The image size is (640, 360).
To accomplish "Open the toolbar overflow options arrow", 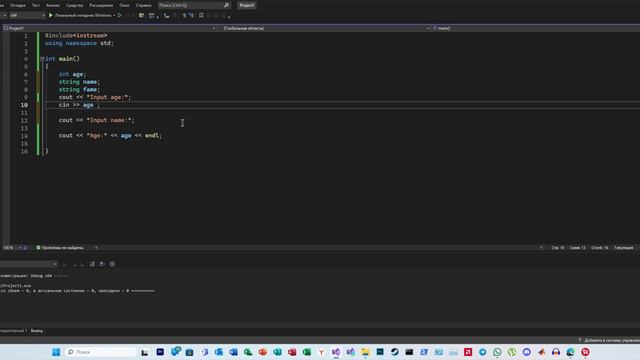I will pos(229,17).
